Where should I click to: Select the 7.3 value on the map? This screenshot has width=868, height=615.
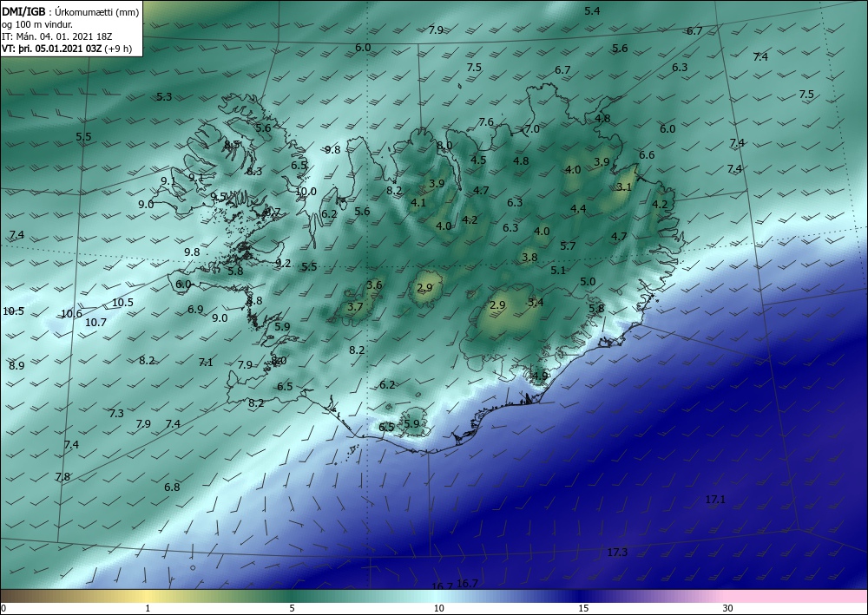116,414
